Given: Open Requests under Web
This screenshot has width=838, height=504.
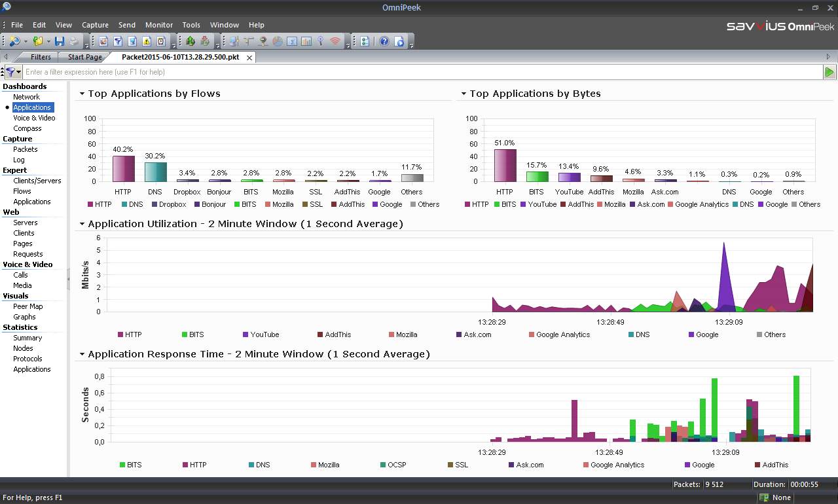Looking at the screenshot, I should pyautogui.click(x=28, y=254).
